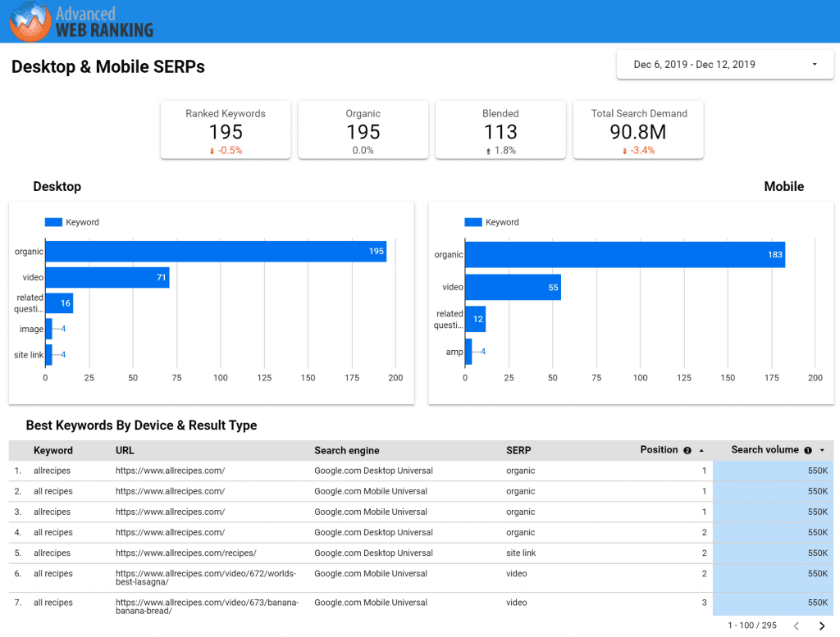Sort table by Search engine header
Image resolution: width=840 pixels, height=637 pixels.
pos(347,451)
